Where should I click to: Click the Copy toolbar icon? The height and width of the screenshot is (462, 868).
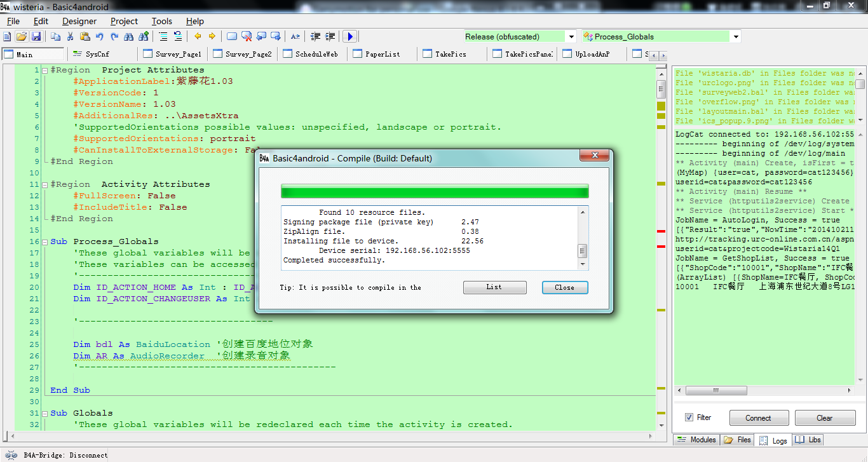[56, 36]
